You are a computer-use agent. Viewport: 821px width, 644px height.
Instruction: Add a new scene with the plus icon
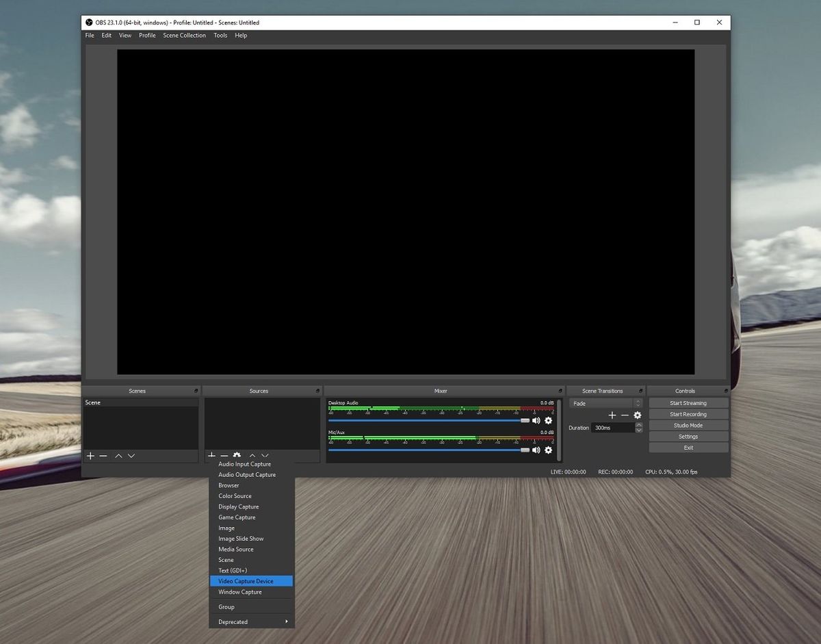click(90, 456)
